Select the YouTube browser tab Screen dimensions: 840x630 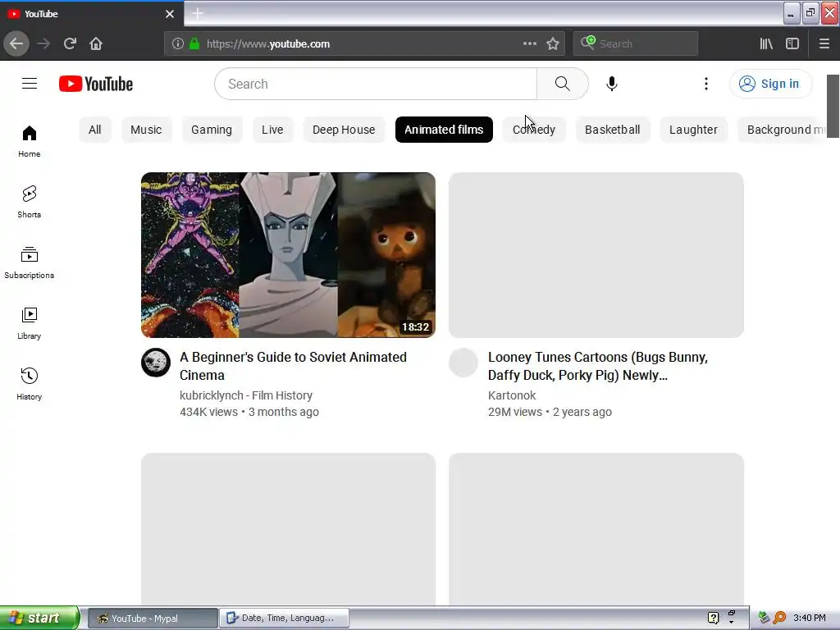tap(92, 14)
